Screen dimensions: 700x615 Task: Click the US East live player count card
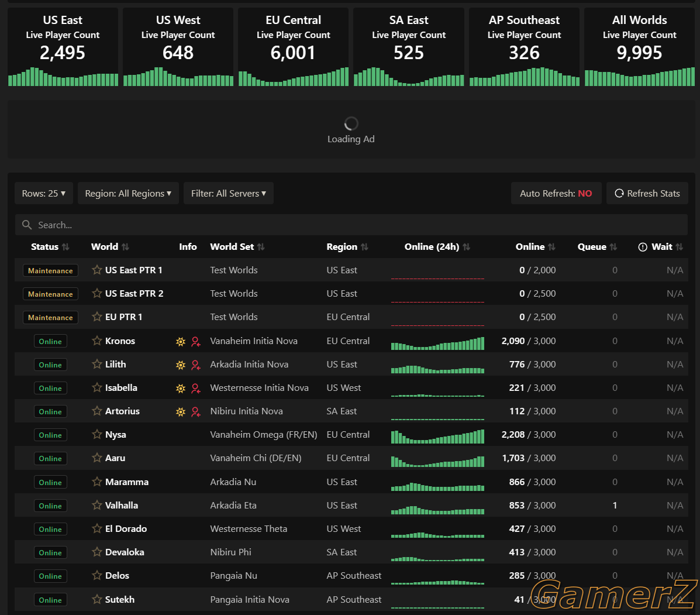coord(63,47)
